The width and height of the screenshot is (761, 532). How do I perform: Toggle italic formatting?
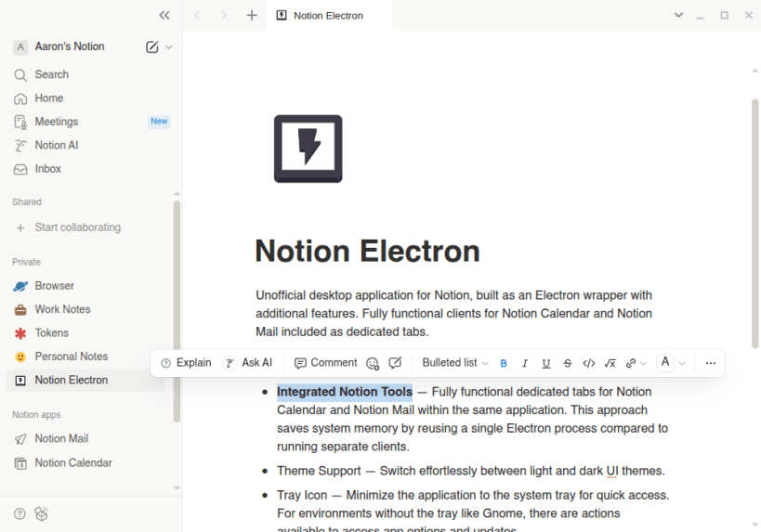(x=525, y=363)
